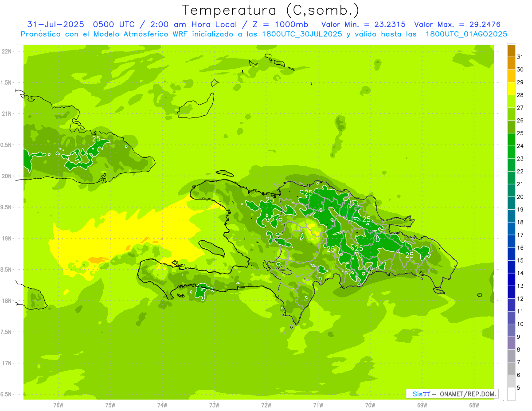Select '1800UTC_30JUL2025' initialization timestamp
This screenshot has height=411, width=532.
302,34
